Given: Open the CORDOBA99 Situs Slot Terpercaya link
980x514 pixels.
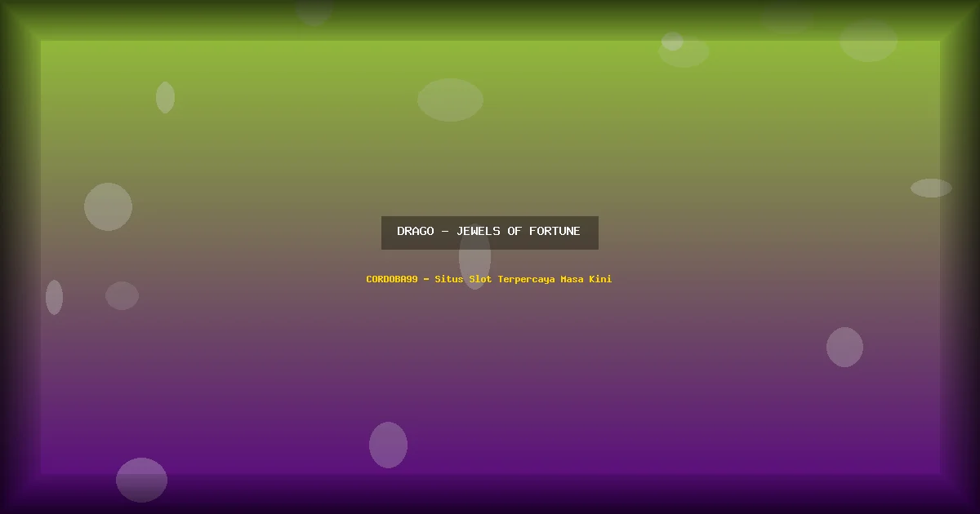Looking at the screenshot, I should (x=488, y=279).
